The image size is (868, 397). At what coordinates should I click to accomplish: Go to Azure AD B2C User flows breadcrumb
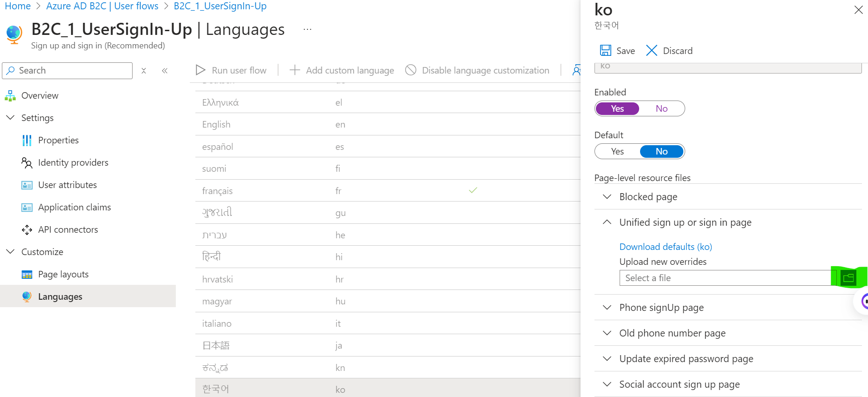102,6
